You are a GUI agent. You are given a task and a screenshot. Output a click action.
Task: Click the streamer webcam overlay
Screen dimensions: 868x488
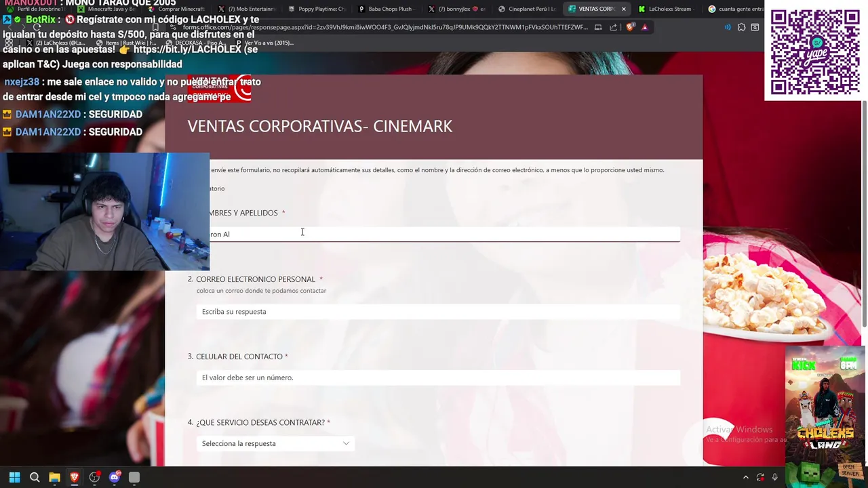coord(104,211)
